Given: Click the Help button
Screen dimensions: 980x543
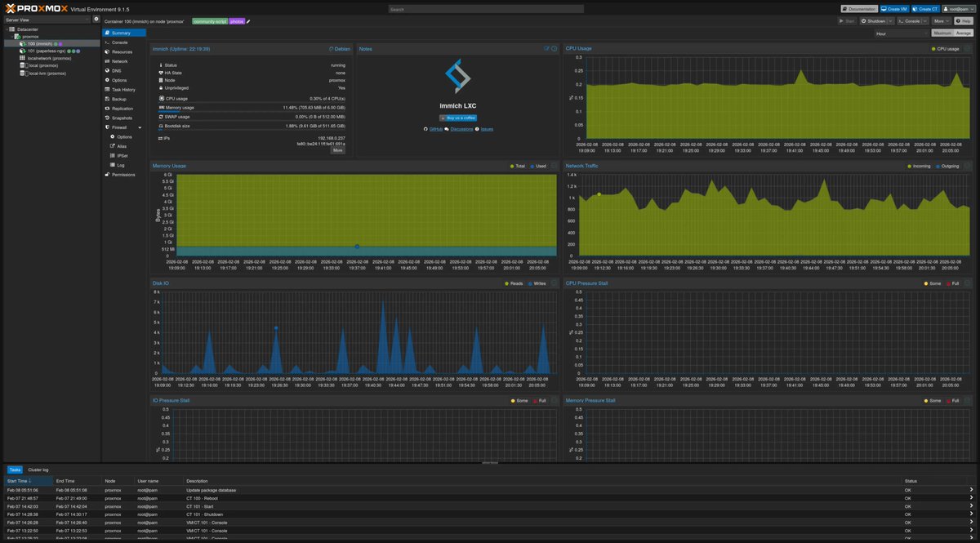Looking at the screenshot, I should tap(964, 21).
